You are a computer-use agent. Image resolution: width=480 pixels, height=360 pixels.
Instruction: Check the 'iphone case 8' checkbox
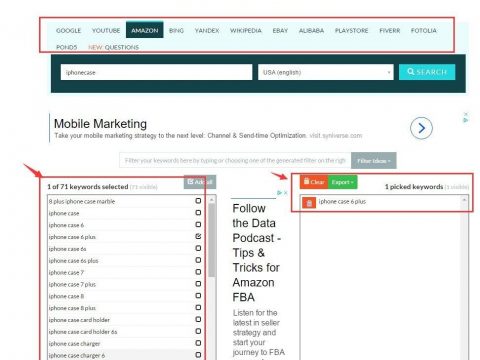[198, 296]
